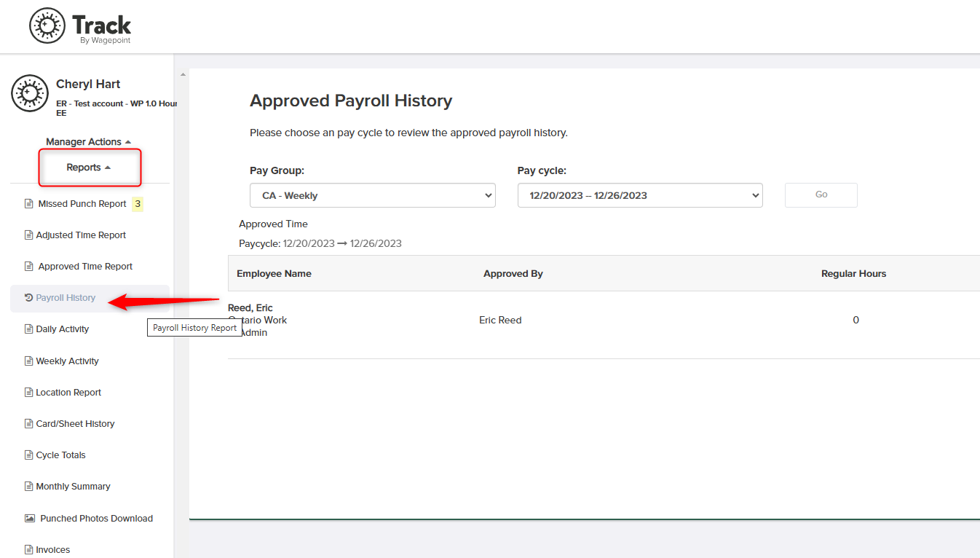Image resolution: width=980 pixels, height=558 pixels.
Task: Click the Missed Punch Report document icon
Action: [29, 204]
